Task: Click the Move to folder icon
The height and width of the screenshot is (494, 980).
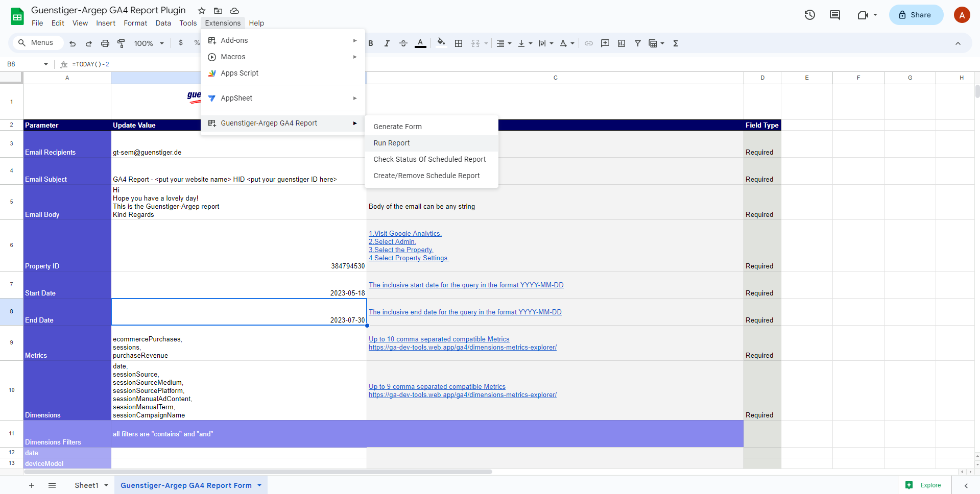Action: pyautogui.click(x=218, y=11)
